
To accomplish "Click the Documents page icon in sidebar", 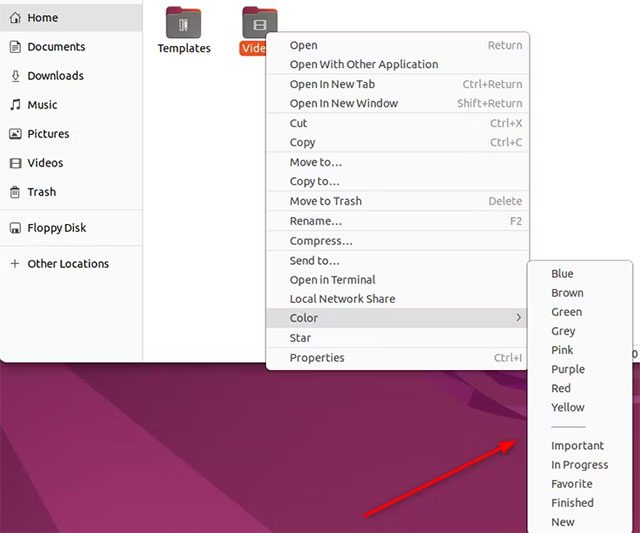I will (x=15, y=47).
